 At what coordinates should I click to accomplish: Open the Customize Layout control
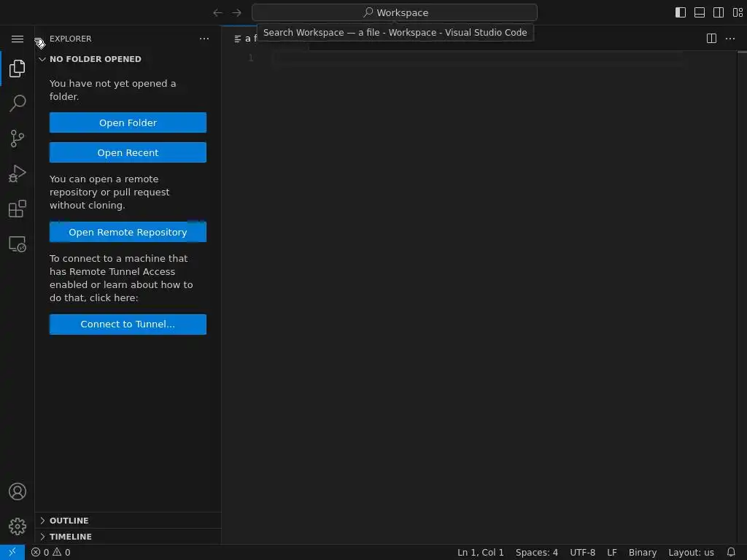738,13
